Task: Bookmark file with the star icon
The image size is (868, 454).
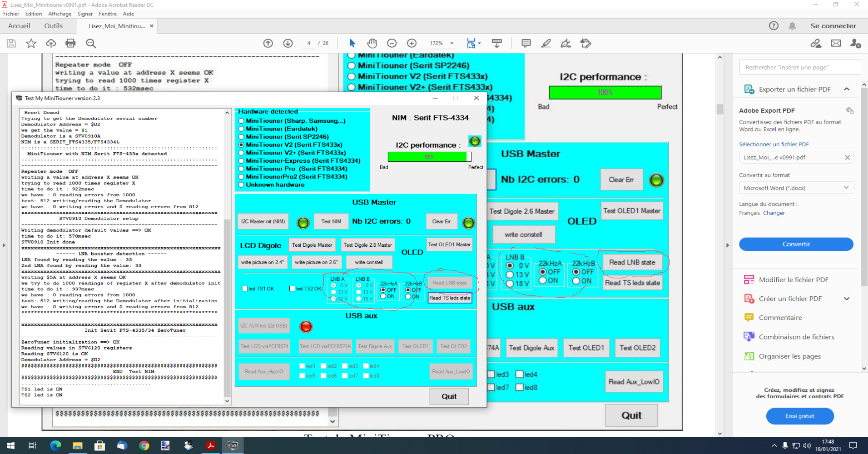Action: [31, 43]
